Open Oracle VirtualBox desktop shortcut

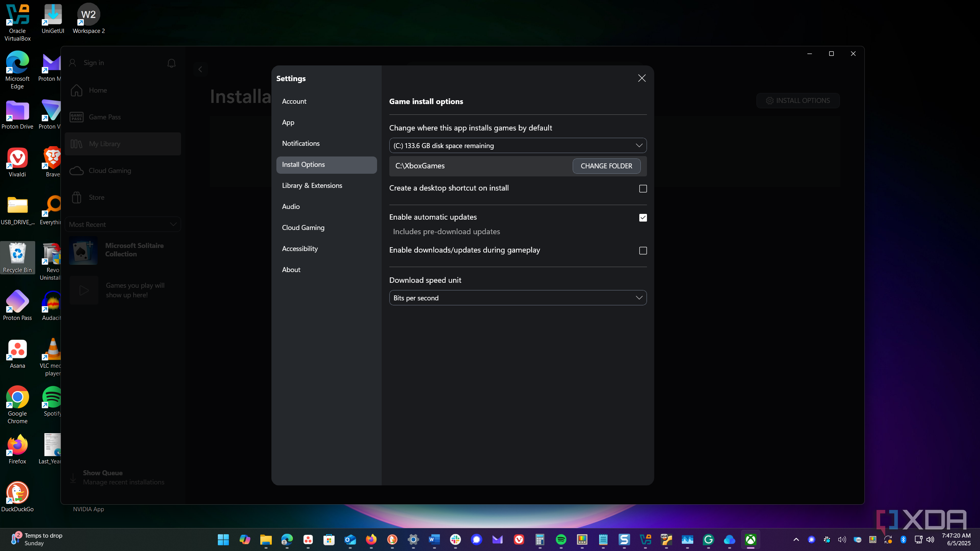click(x=18, y=23)
